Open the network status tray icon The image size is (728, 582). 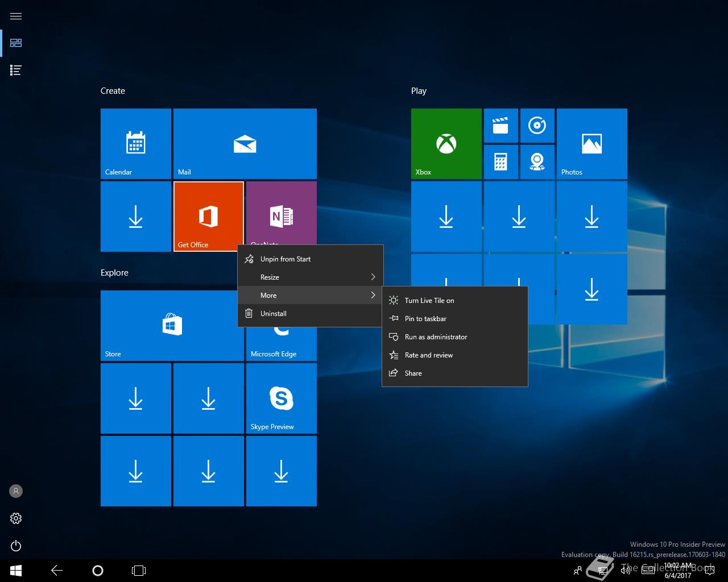tap(603, 571)
